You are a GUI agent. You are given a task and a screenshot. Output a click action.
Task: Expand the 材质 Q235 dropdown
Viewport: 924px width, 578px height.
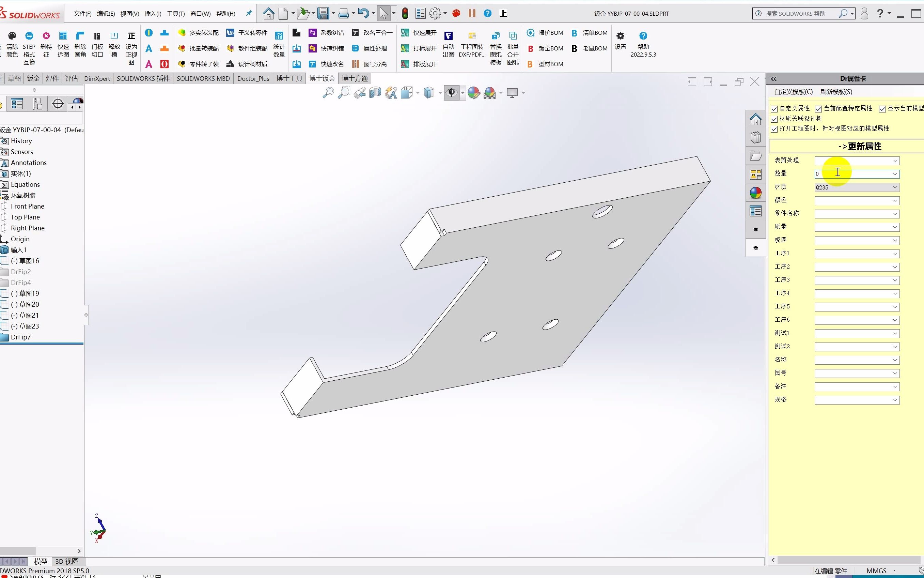(895, 187)
